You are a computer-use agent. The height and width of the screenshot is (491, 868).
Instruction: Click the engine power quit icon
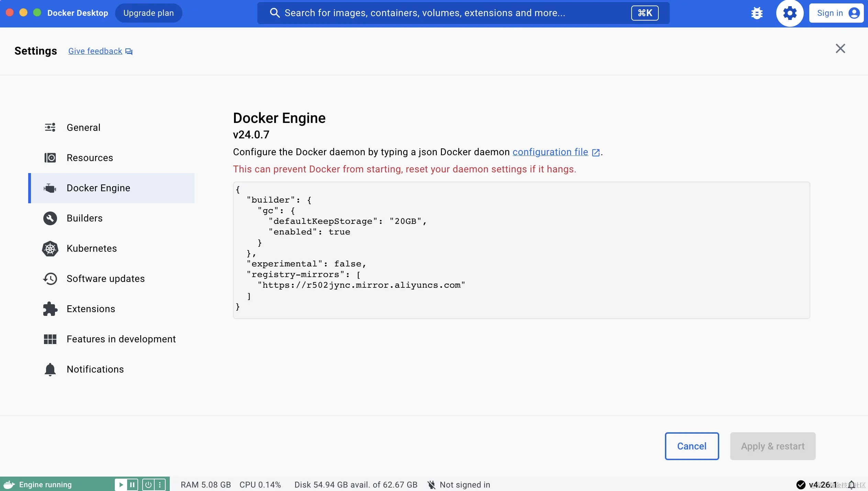tap(148, 484)
